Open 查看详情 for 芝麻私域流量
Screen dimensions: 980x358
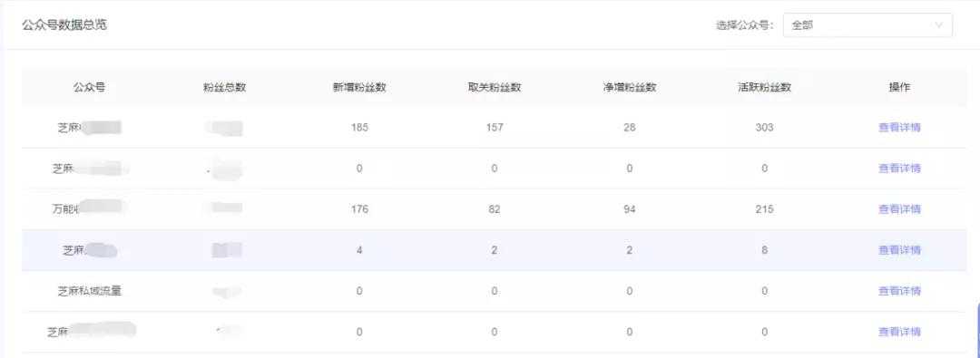tap(899, 291)
